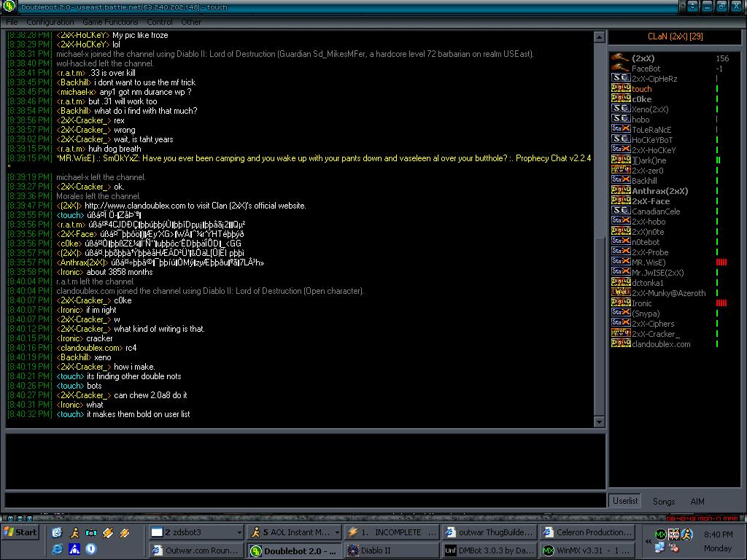
Task: Open the Windows Start menu
Action: coord(20,532)
